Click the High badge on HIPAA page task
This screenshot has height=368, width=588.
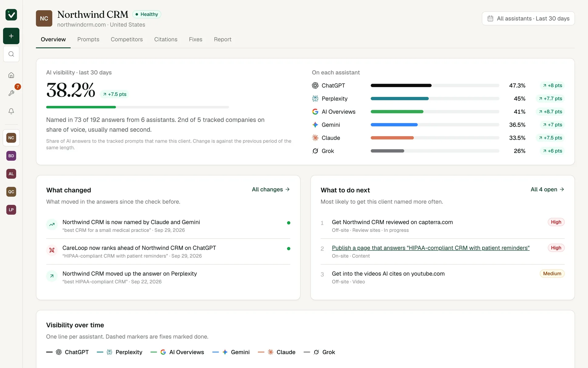[556, 248]
